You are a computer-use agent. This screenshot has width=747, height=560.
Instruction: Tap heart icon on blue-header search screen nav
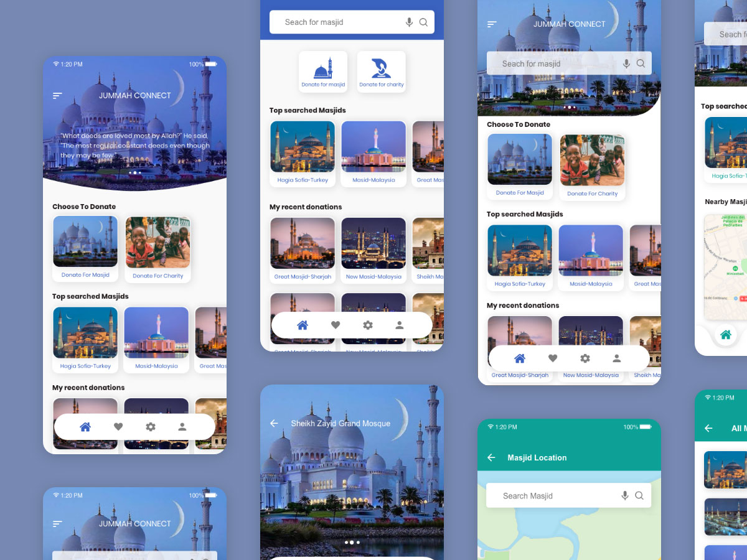tap(336, 325)
